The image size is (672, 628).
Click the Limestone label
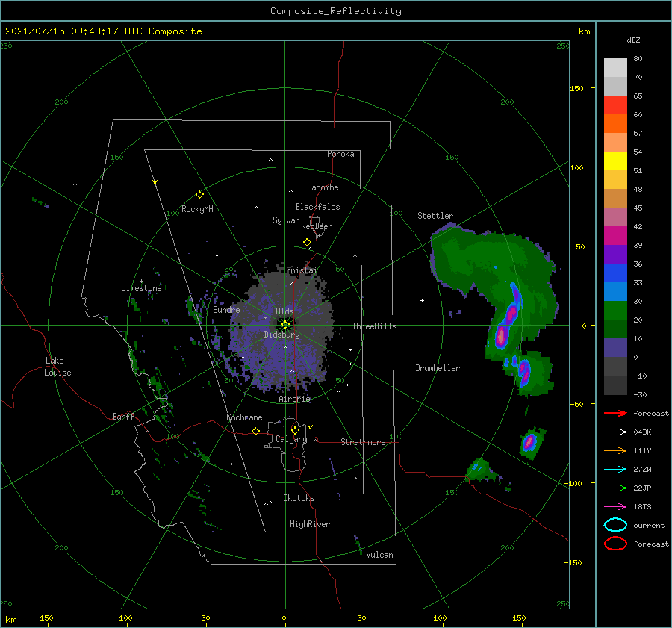[141, 288]
